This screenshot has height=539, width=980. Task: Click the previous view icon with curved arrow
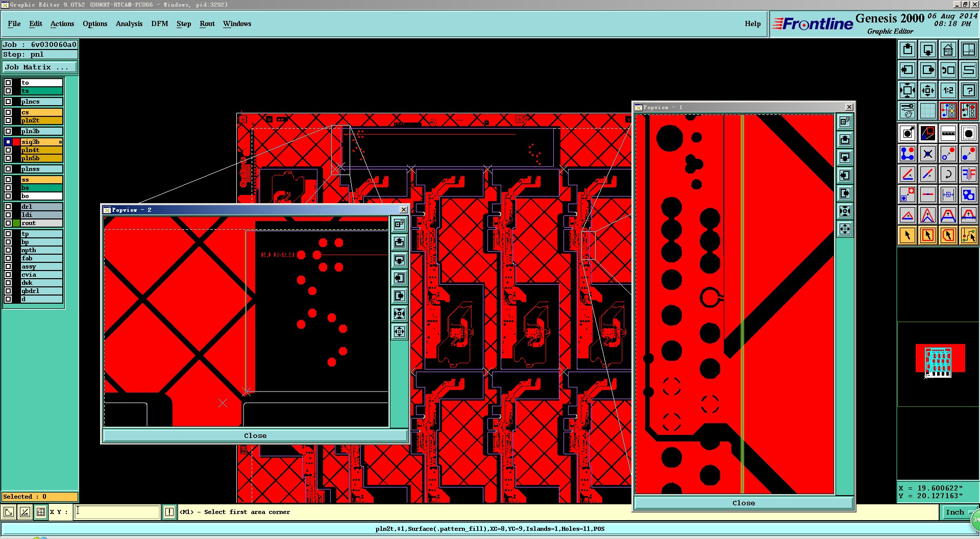tap(948, 70)
